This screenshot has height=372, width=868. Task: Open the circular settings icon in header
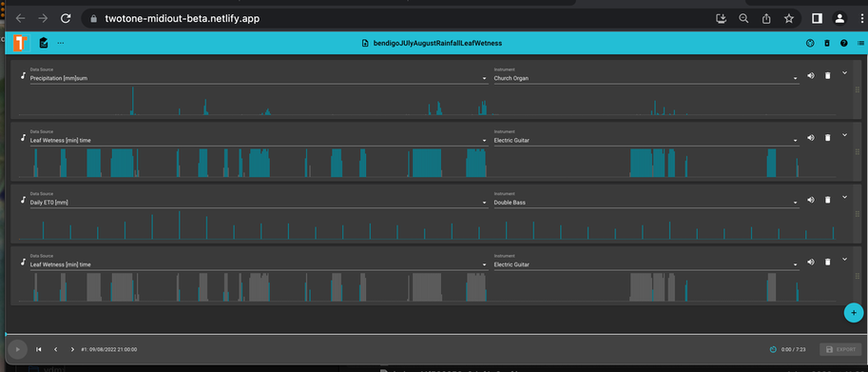[x=810, y=43]
